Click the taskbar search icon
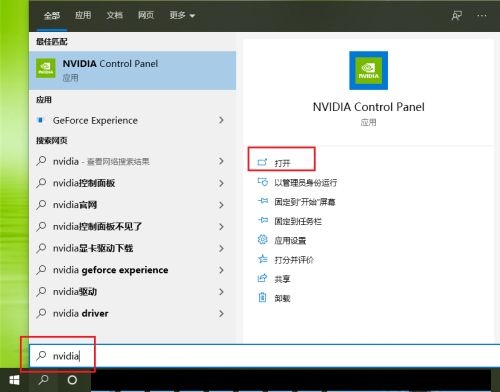This screenshot has width=500, height=392. click(x=43, y=380)
